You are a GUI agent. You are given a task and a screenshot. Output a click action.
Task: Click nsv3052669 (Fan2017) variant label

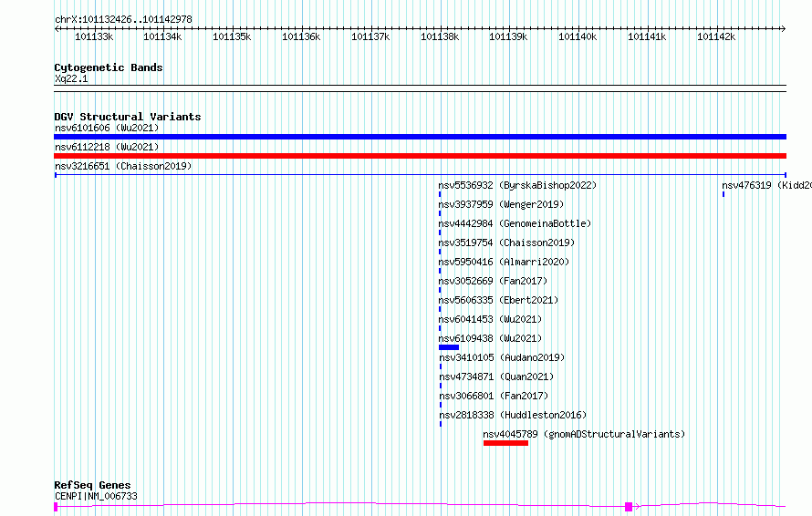pos(493,281)
